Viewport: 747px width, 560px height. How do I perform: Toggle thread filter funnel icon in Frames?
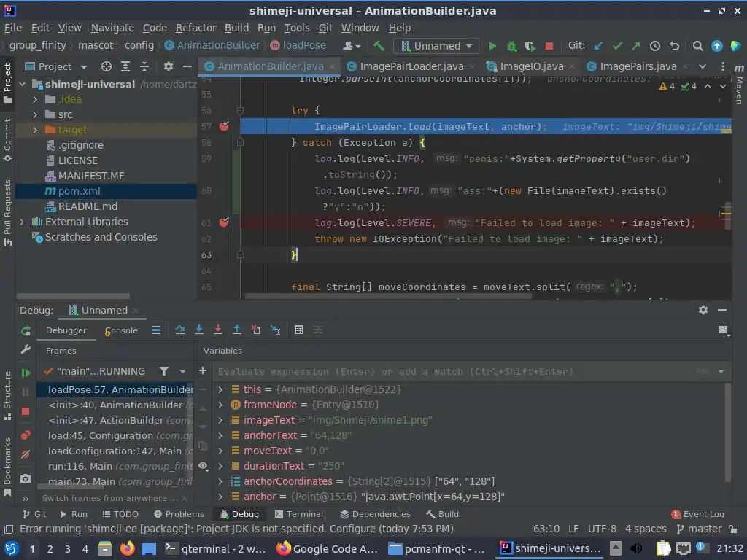(164, 371)
